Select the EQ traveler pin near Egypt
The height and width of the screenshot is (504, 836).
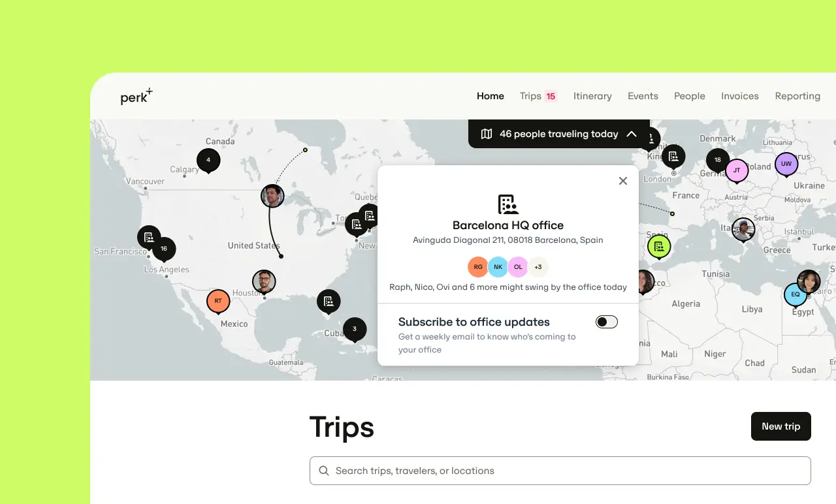(x=796, y=295)
